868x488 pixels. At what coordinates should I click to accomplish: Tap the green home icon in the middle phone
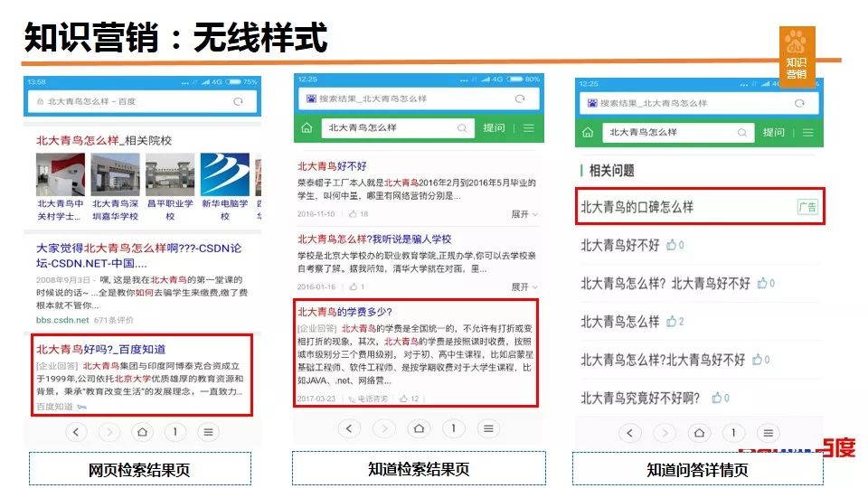[x=307, y=128]
